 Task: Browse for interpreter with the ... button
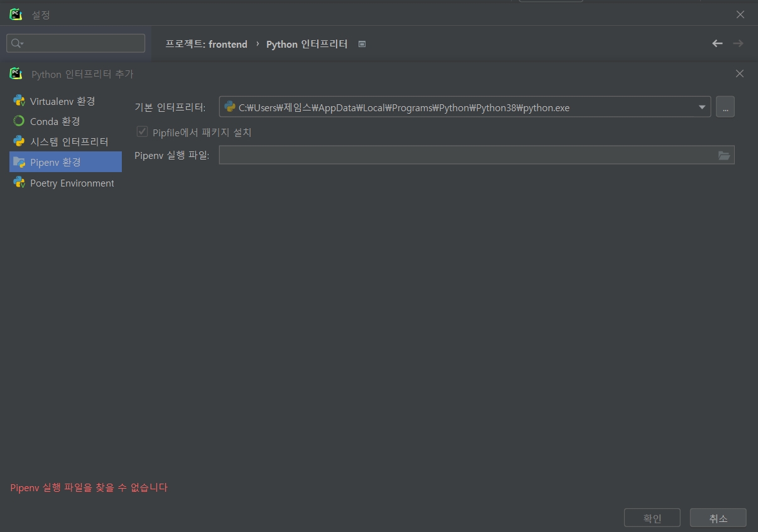pos(725,107)
